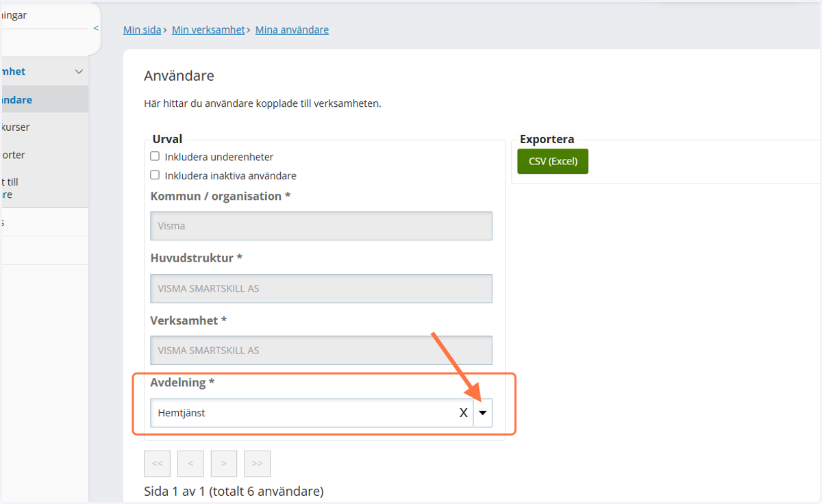This screenshot has width=822, height=504.
Task: Open the Min sida breadcrumb link
Action: pyautogui.click(x=142, y=29)
